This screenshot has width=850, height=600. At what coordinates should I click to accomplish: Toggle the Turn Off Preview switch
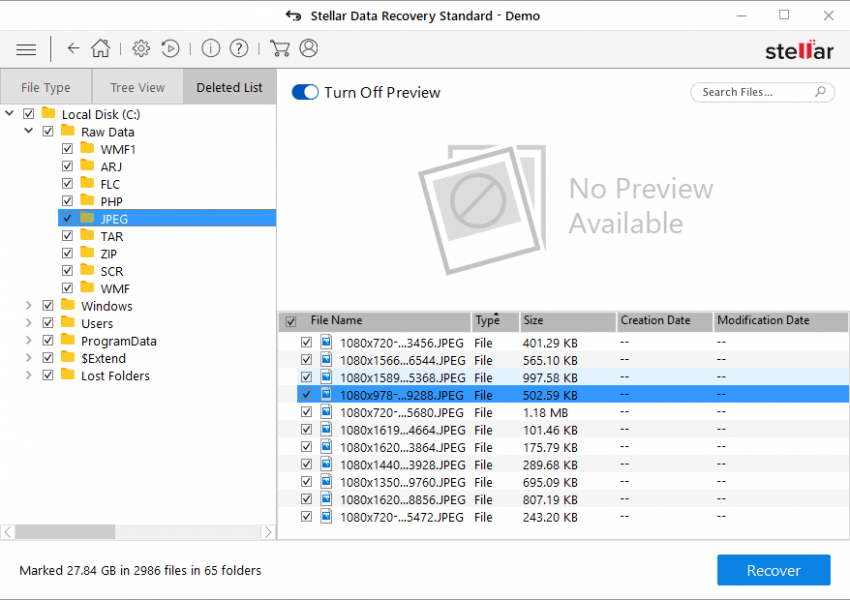click(x=305, y=92)
